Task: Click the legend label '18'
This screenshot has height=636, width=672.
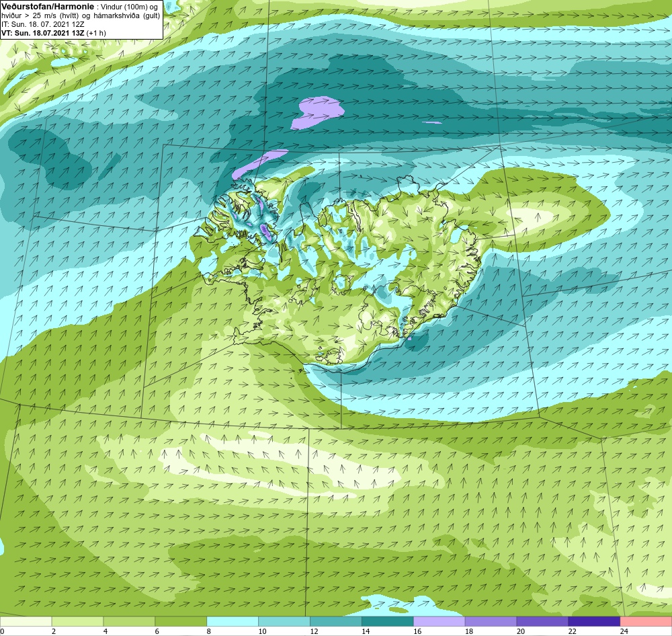Action: 469,631
